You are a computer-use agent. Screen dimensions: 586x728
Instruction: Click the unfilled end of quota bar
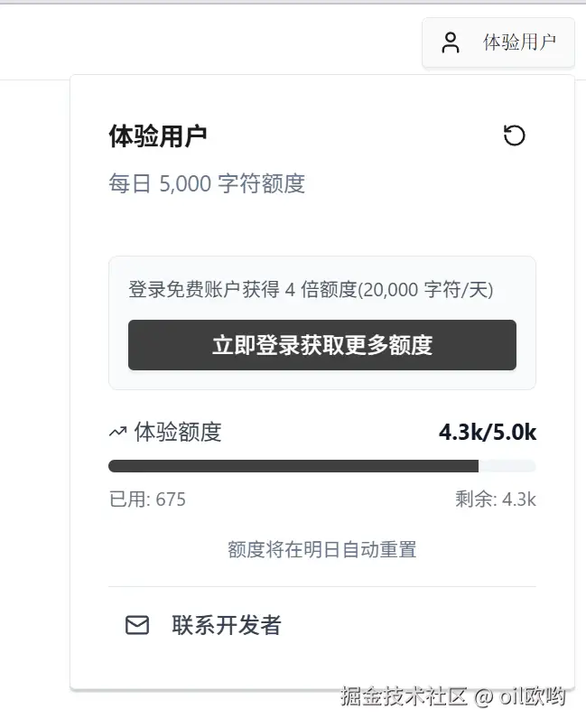click(x=507, y=466)
